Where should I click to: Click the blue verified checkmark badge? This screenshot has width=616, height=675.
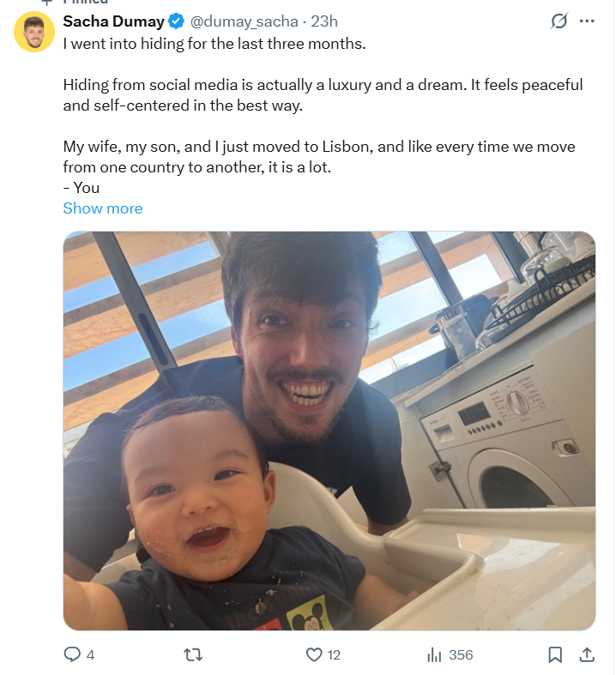176,21
